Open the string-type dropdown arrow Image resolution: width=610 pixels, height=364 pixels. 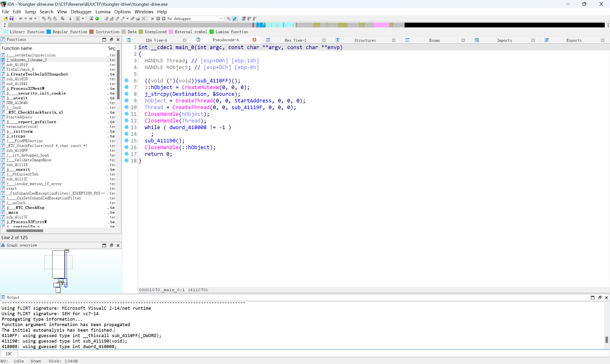pos(127,19)
